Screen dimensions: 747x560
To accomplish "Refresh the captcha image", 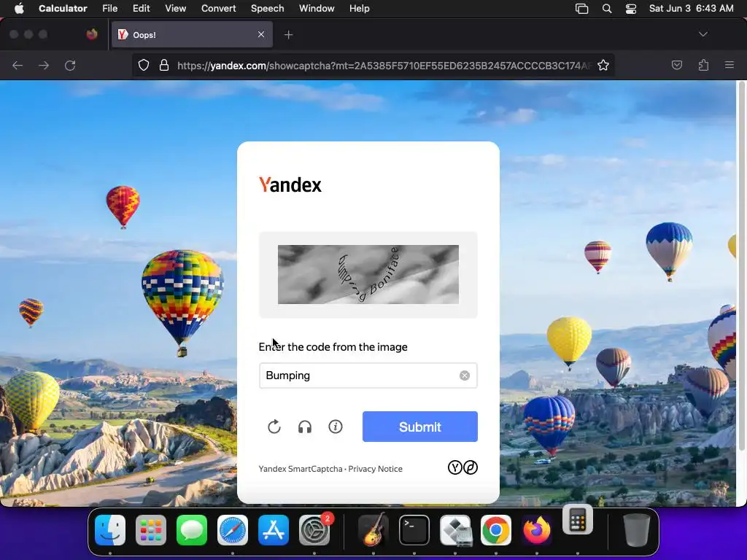I will tap(274, 427).
